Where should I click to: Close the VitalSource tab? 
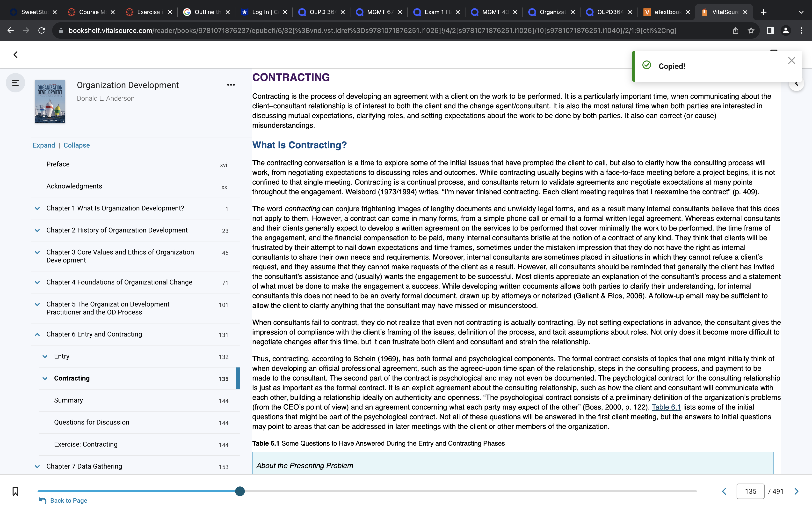745,12
